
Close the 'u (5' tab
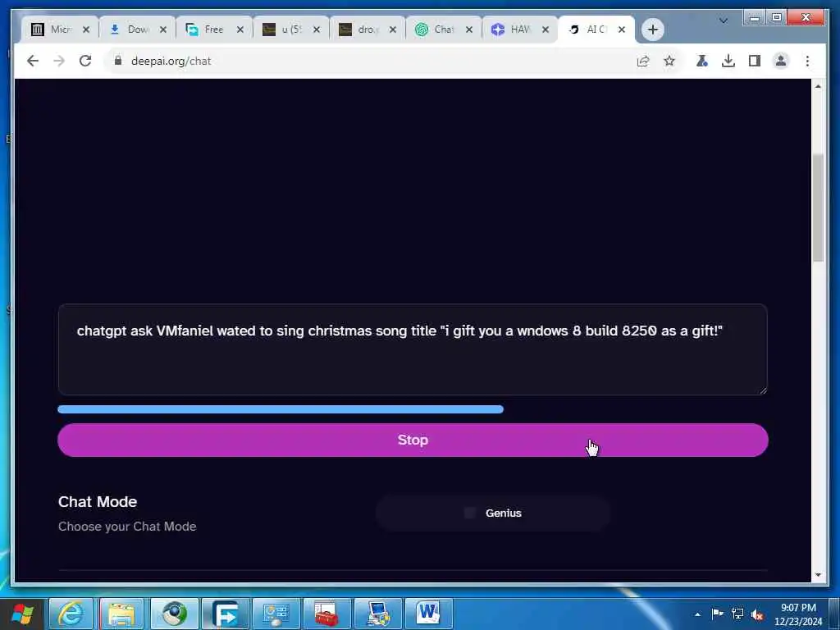pos(317,30)
